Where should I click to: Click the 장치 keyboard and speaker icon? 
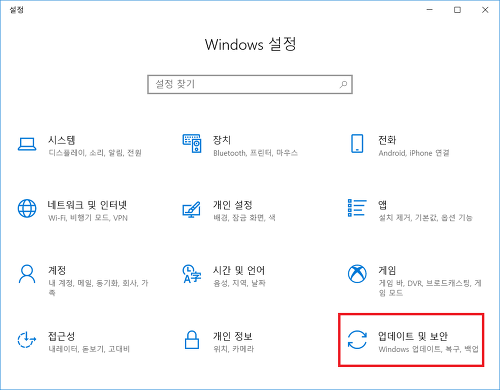click(192, 143)
